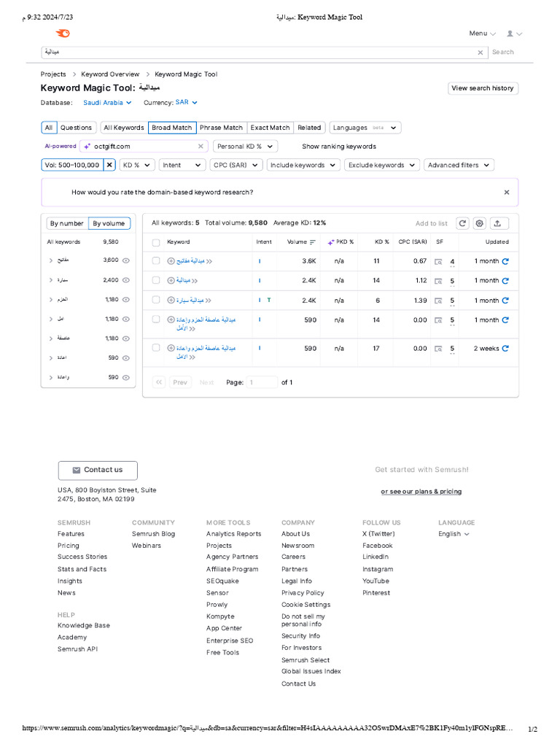Image resolution: width=560 pixels, height=747 pixels.
Task: Check the box for the KD 6 row
Action: click(x=156, y=300)
